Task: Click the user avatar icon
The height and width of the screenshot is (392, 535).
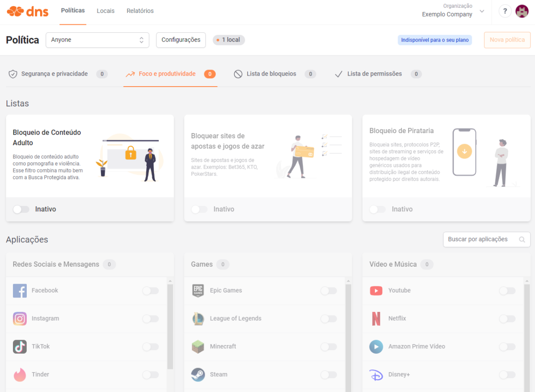Action: [x=522, y=11]
